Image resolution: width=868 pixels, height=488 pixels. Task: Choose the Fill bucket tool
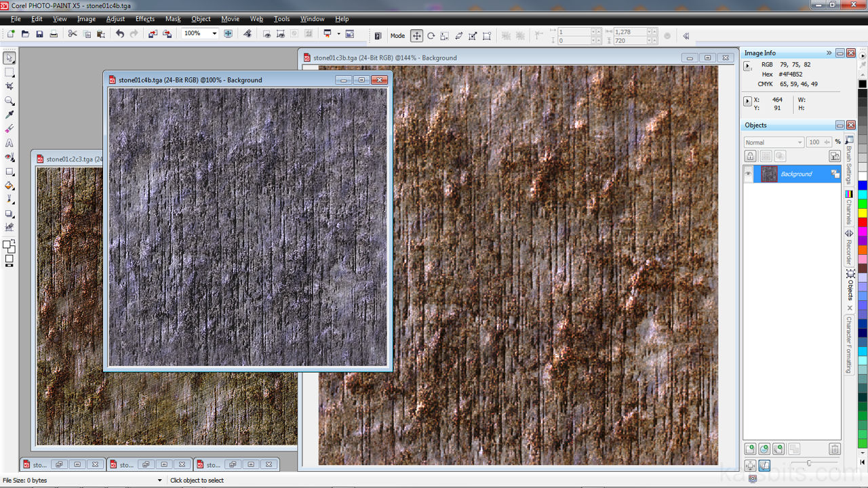[9, 186]
